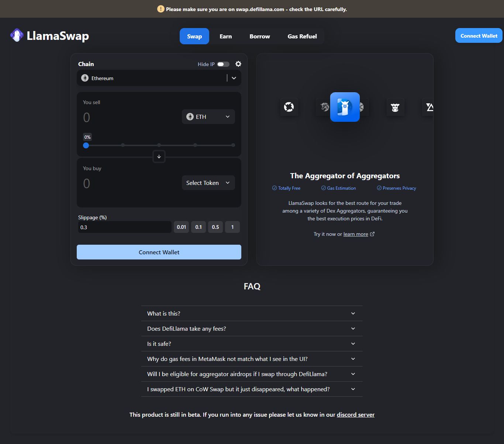Set slippage to 0.5 preset
Screen dimensions: 504x444
click(215, 227)
